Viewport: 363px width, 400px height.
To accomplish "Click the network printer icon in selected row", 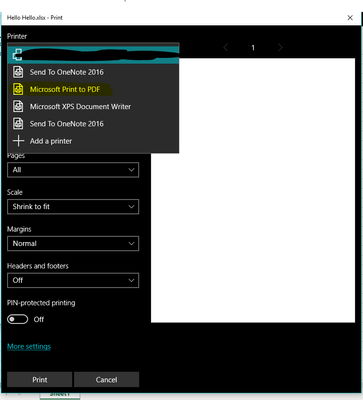I will point(17,54).
